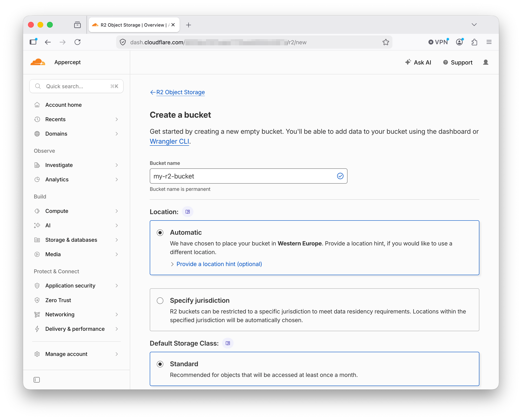Viewport: 522px width, 420px height.
Task: Close the R2 Object Storage tab
Action: 173,25
